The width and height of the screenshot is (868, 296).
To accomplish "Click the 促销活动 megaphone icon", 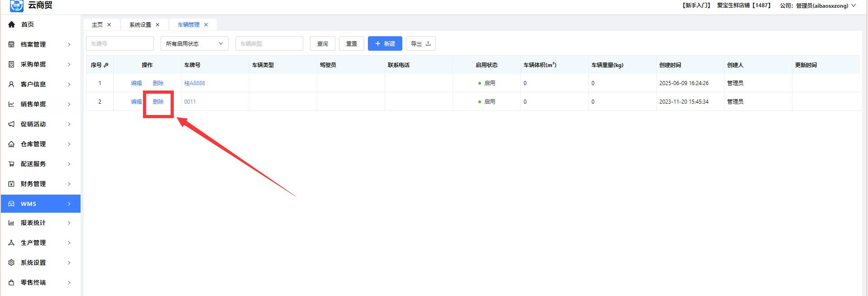I will [x=11, y=124].
